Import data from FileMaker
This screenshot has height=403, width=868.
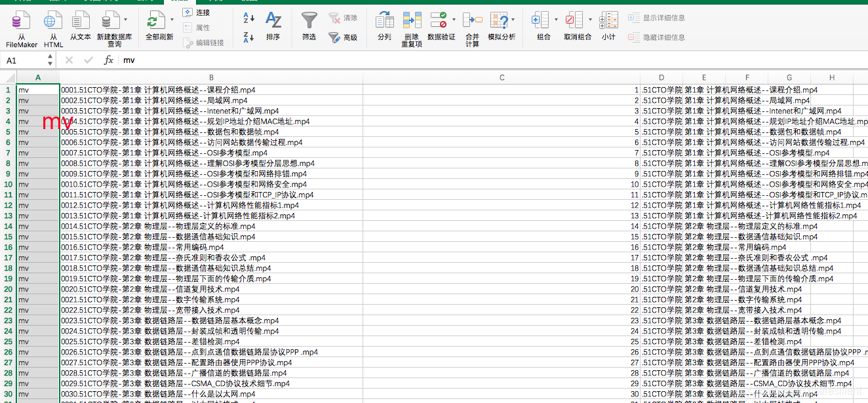[x=22, y=30]
